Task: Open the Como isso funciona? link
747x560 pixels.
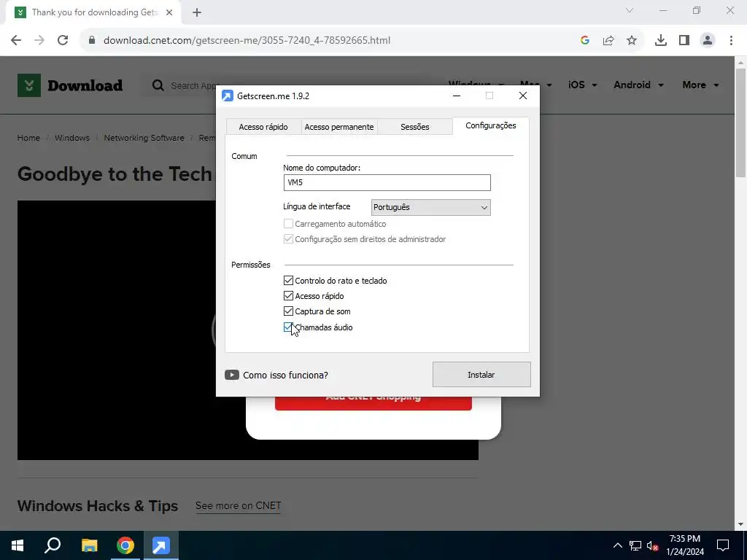Action: click(x=285, y=376)
